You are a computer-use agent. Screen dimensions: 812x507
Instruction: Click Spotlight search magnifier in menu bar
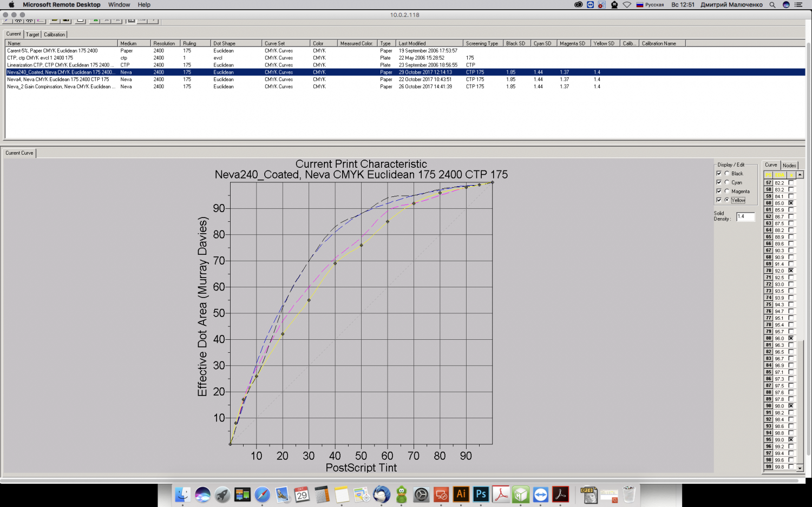click(772, 5)
